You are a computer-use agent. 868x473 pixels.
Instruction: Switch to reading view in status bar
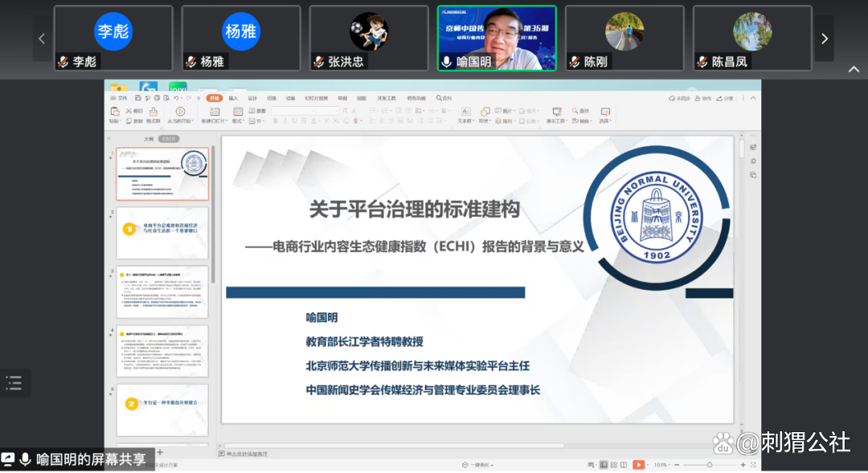pos(624,465)
